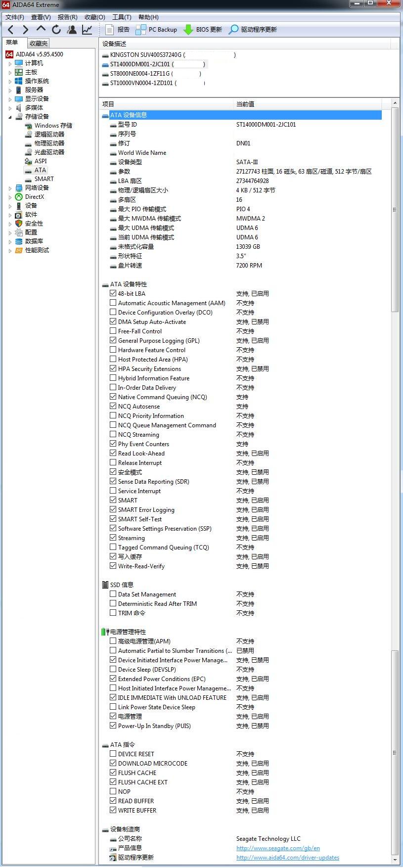This screenshot has height=868, width=403.
Task: Open the 工具(T) menu
Action: [x=122, y=17]
